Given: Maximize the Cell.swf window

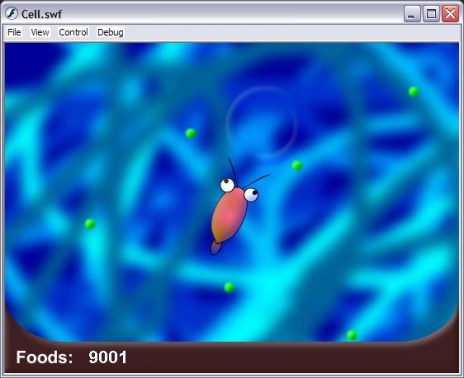Looking at the screenshot, I should [431, 14].
